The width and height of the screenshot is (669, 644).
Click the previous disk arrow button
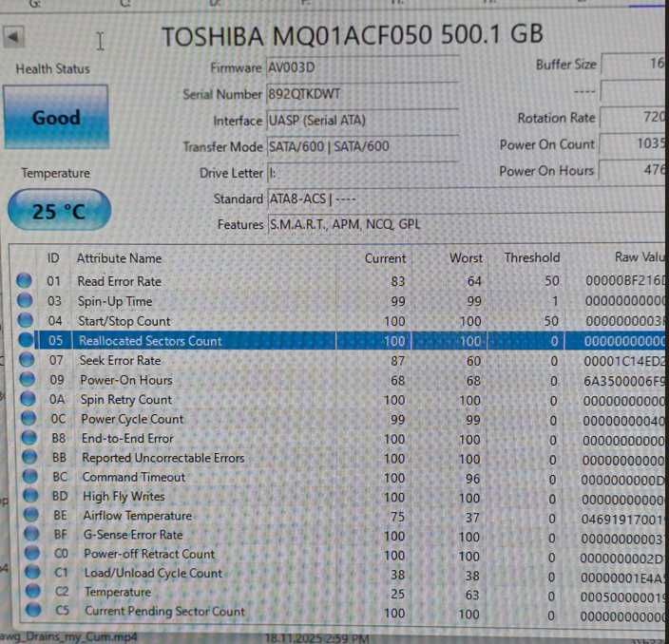(x=12, y=38)
